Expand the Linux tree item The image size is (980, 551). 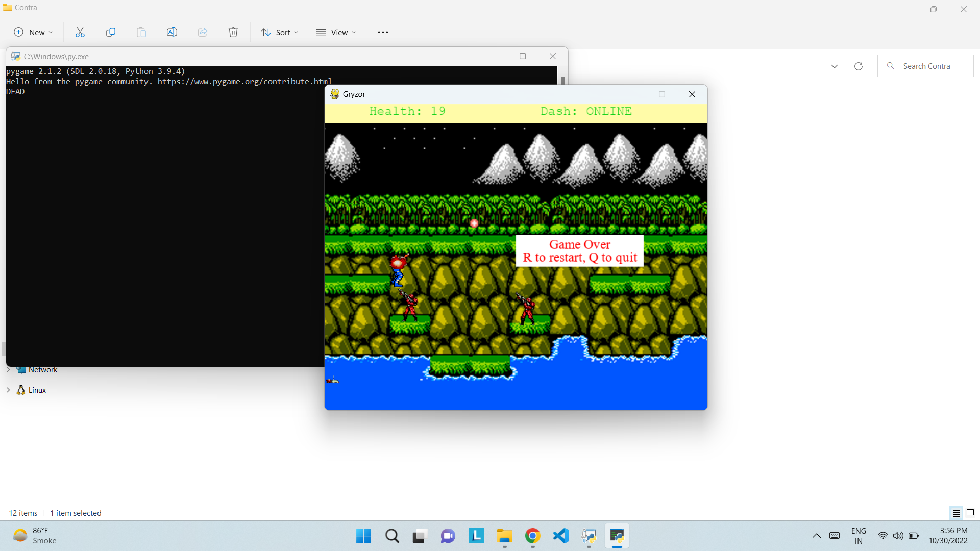(x=8, y=390)
